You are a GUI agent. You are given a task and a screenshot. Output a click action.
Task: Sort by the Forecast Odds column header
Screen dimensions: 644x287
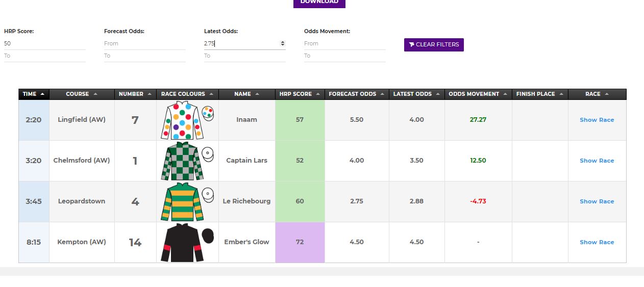[x=357, y=94]
